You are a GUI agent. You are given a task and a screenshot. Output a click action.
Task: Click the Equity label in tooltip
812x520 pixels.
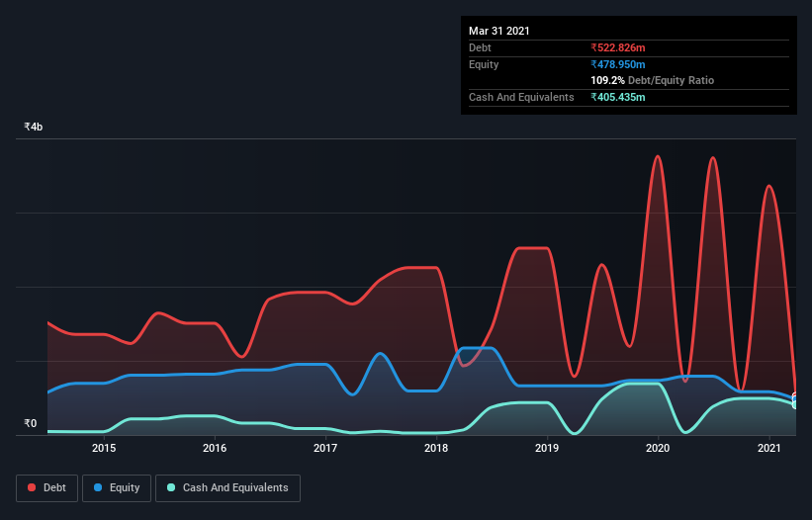pyautogui.click(x=484, y=64)
